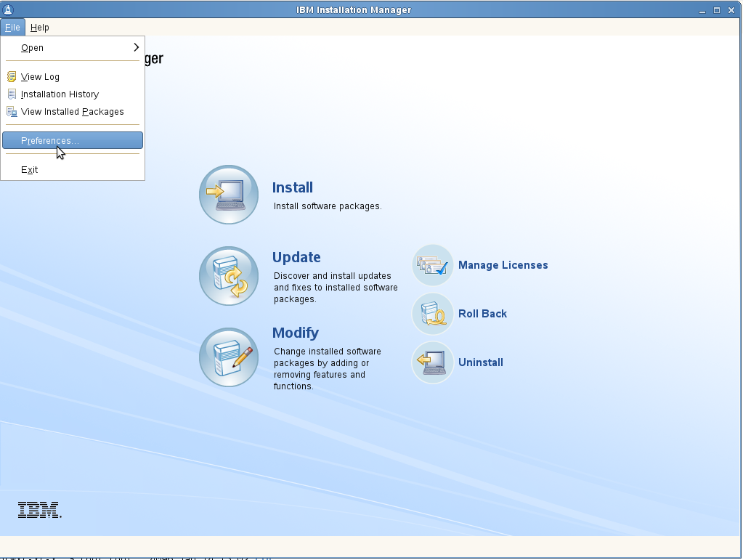Open the File menu
Viewport: 743px width, 560px height.
click(x=12, y=28)
